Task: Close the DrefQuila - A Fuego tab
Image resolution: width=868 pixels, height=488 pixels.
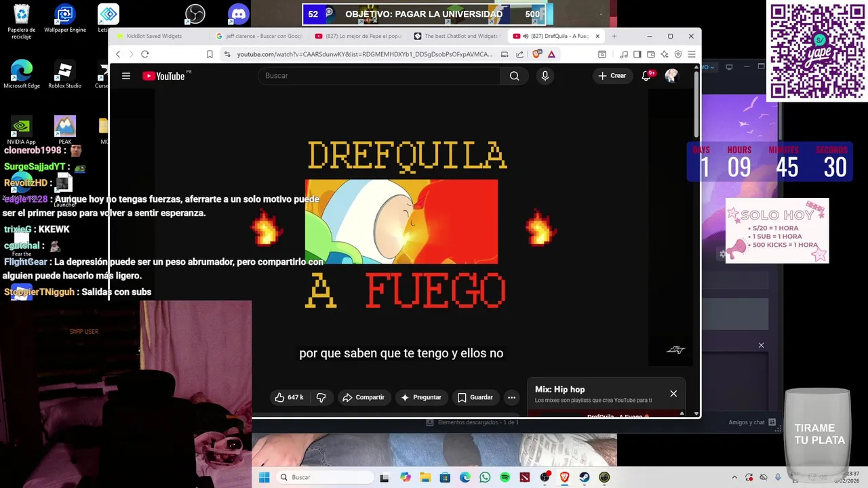Action: coord(597,36)
